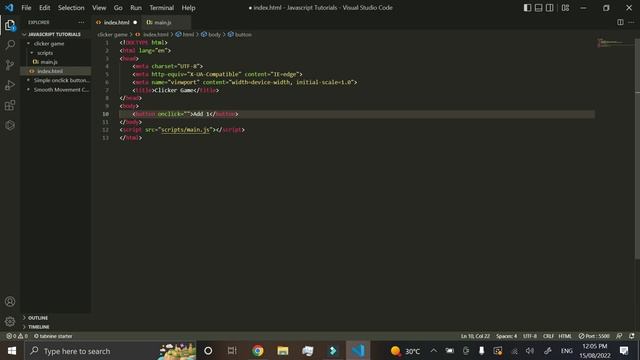Open the Tabnine hexagon icon in activity bar

tap(10, 125)
